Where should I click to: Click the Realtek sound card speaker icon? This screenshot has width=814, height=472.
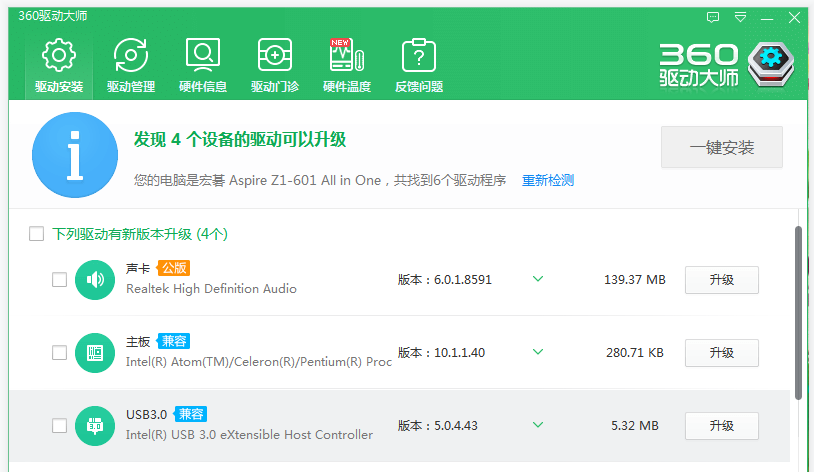[x=95, y=279]
